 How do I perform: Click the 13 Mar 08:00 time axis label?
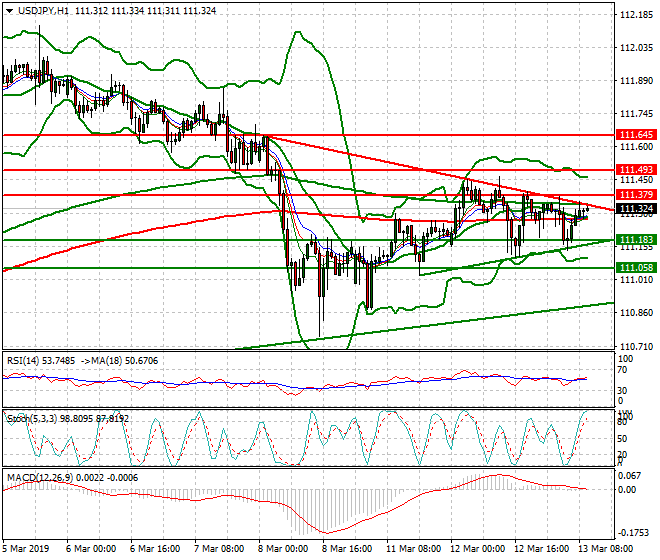click(605, 549)
